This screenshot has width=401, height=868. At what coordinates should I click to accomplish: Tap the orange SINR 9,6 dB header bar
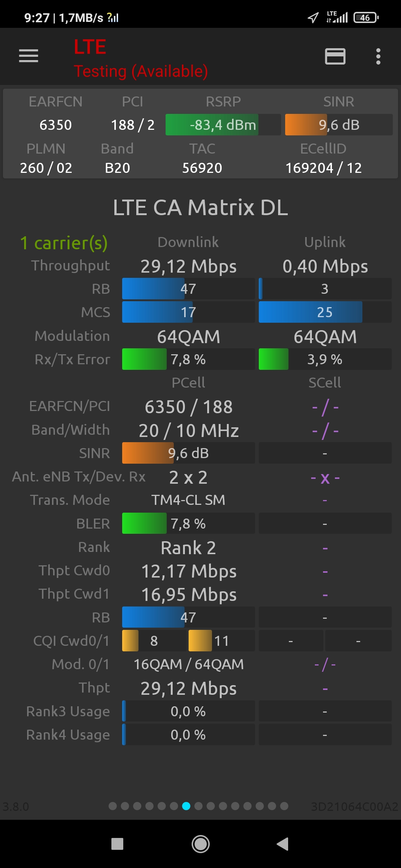tap(339, 125)
